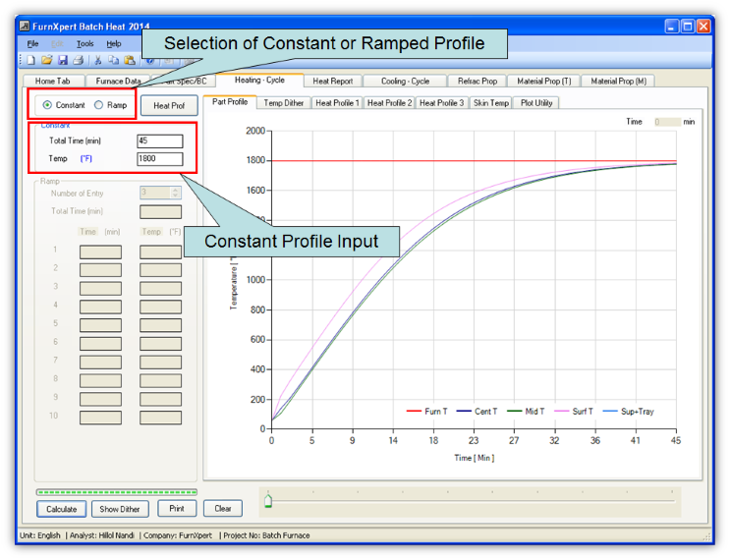The image size is (730, 560).
Task: Click the Save floppy disk icon
Action: pyautogui.click(x=62, y=60)
